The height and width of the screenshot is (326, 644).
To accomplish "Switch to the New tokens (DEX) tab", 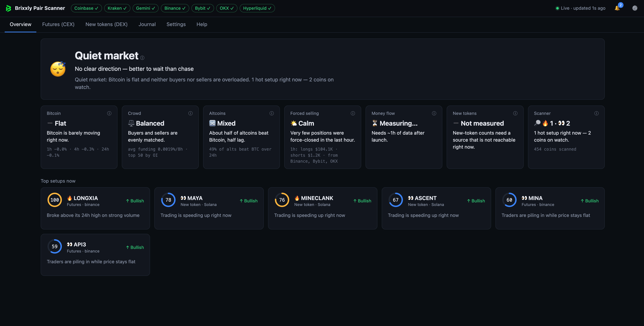I will pyautogui.click(x=106, y=24).
